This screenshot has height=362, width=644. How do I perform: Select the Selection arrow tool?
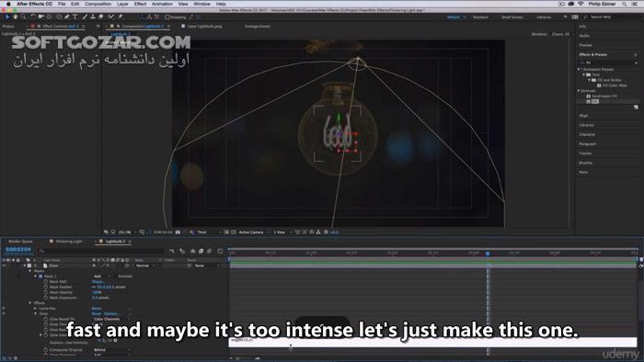[7, 17]
